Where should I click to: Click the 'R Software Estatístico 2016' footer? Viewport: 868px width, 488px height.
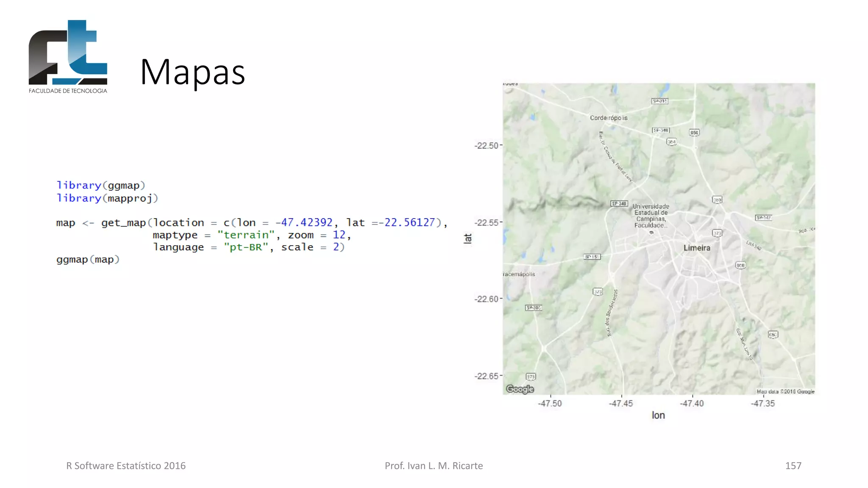pos(126,466)
